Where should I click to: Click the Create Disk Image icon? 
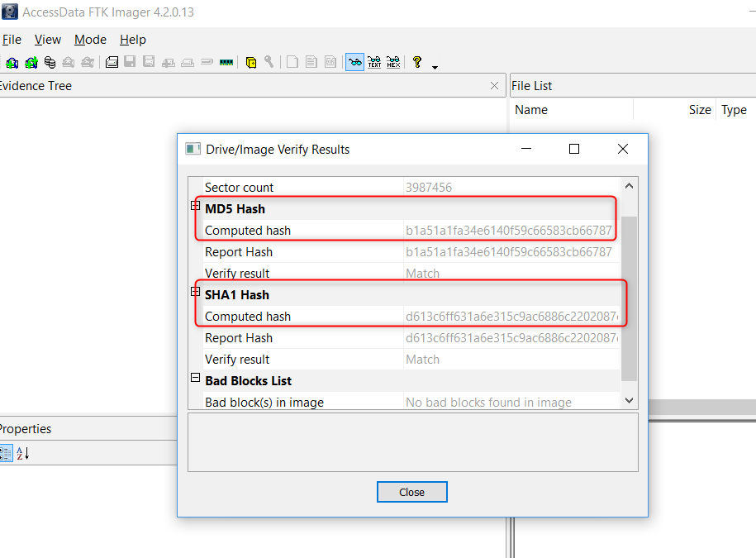[x=112, y=62]
